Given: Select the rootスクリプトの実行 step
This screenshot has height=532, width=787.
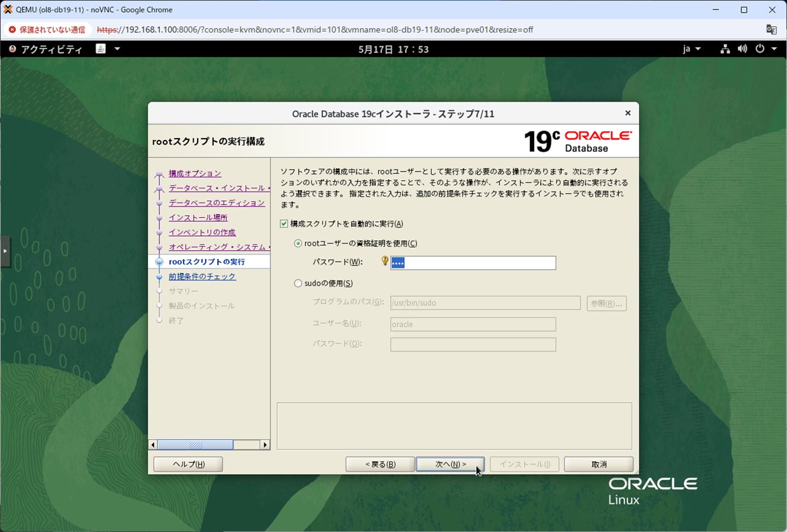Looking at the screenshot, I should (x=207, y=262).
